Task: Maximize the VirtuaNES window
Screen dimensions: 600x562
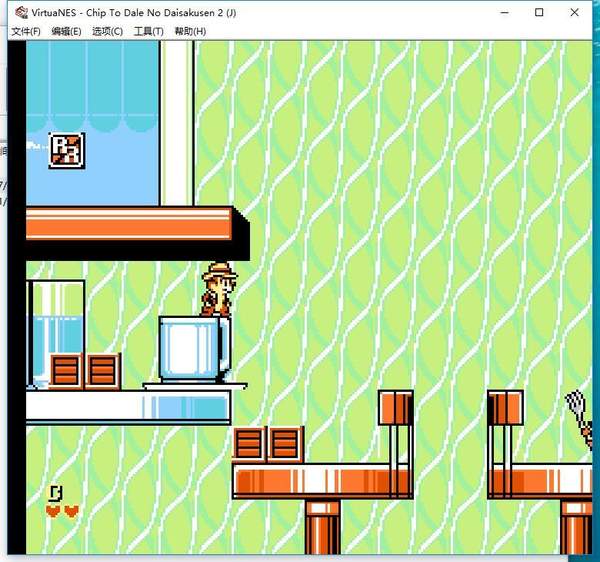Action: 539,13
